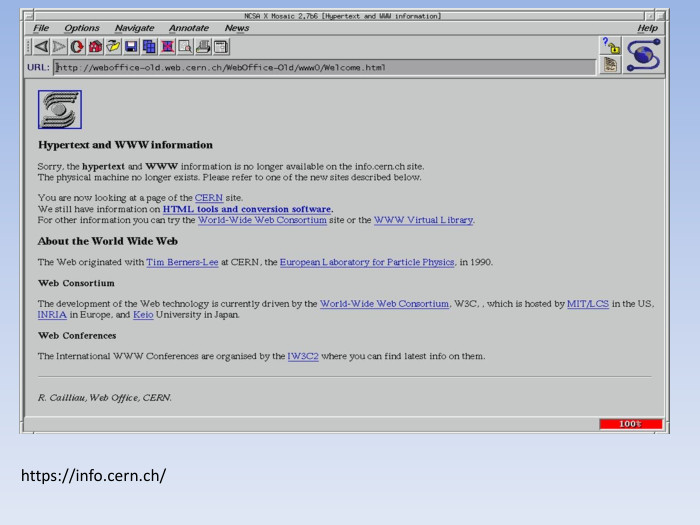Open the Help menu

(647, 28)
